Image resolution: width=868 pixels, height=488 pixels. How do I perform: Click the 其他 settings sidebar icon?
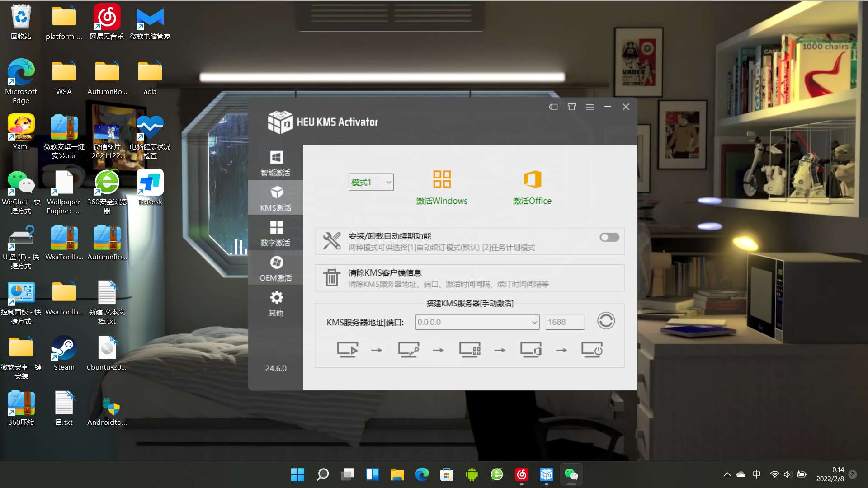pyautogui.click(x=275, y=303)
